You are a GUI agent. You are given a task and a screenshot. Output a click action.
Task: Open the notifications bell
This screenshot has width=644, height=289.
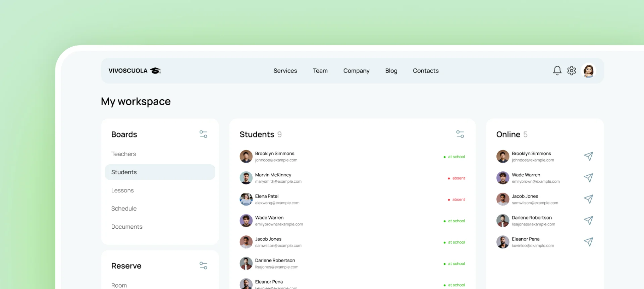(x=557, y=70)
